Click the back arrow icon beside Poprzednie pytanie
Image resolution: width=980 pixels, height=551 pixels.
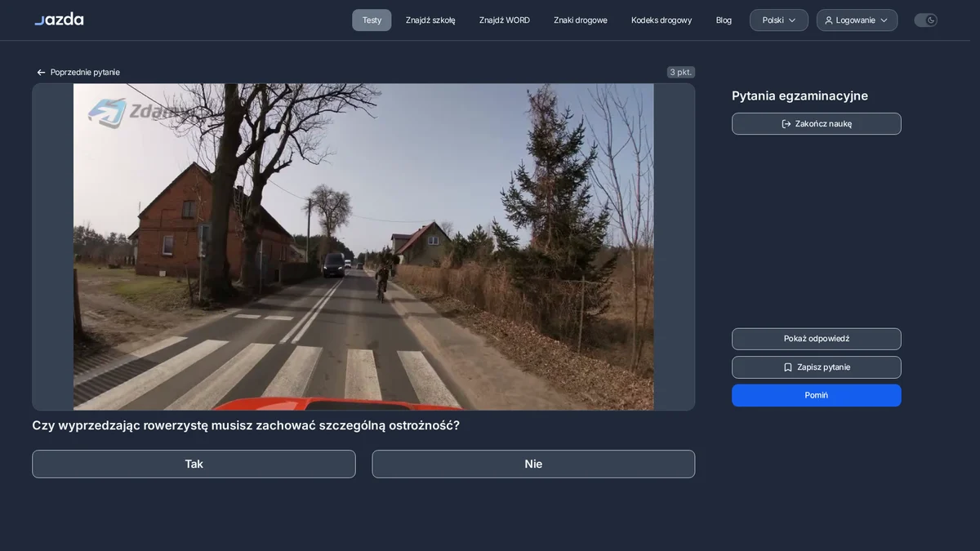point(41,73)
